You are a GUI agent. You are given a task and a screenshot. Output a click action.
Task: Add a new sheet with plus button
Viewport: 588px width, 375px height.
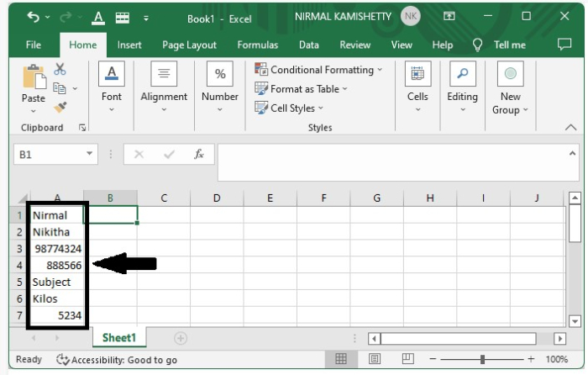point(181,338)
